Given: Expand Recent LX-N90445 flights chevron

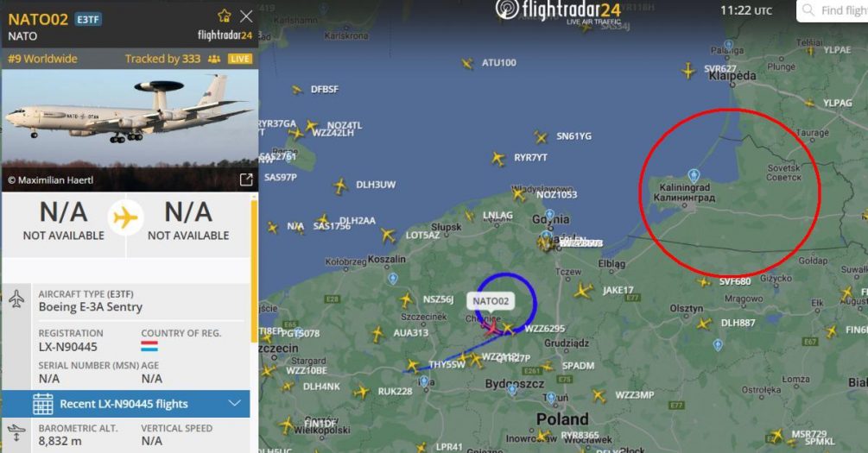Looking at the screenshot, I should [x=235, y=403].
